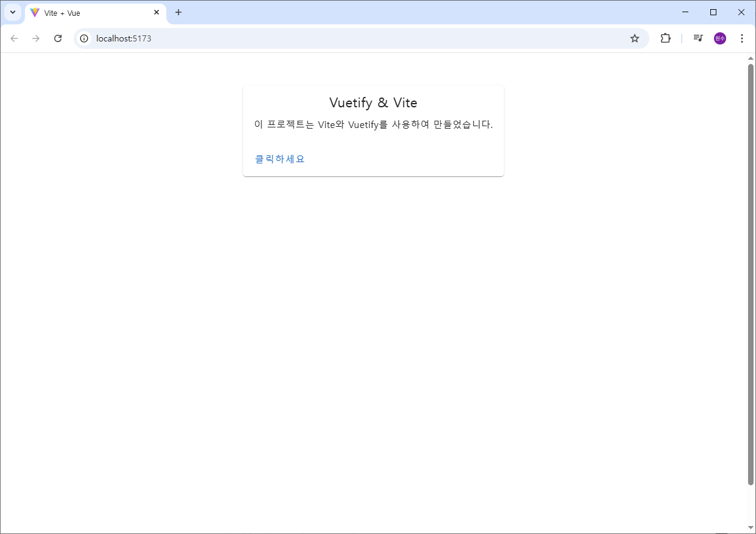Open the Extensions puzzle icon
Viewport: 756px width, 534px height.
tap(665, 38)
